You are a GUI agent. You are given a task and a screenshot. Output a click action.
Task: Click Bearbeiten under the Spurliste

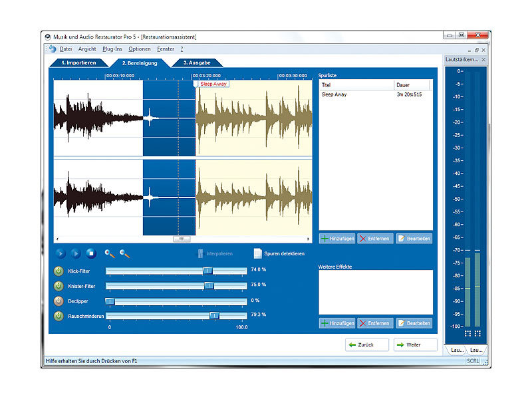click(414, 239)
